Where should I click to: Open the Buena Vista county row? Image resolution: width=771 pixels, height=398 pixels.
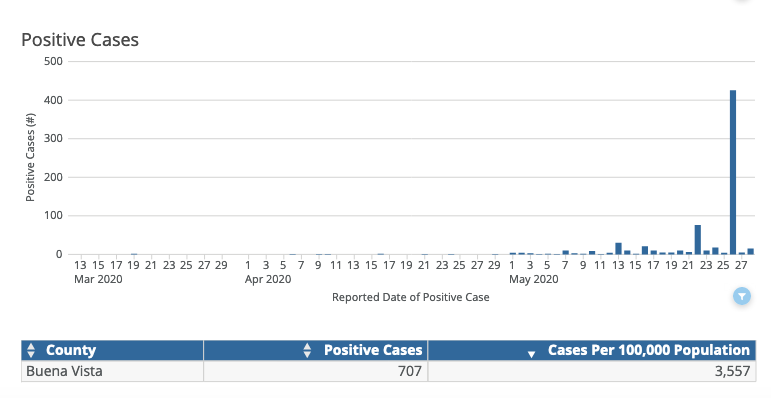[x=388, y=371]
